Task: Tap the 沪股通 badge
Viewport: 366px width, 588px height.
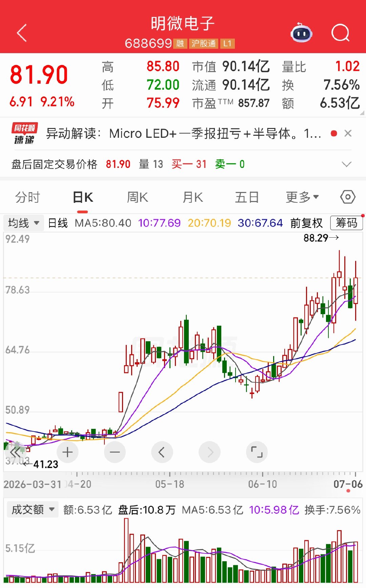Action: [204, 44]
